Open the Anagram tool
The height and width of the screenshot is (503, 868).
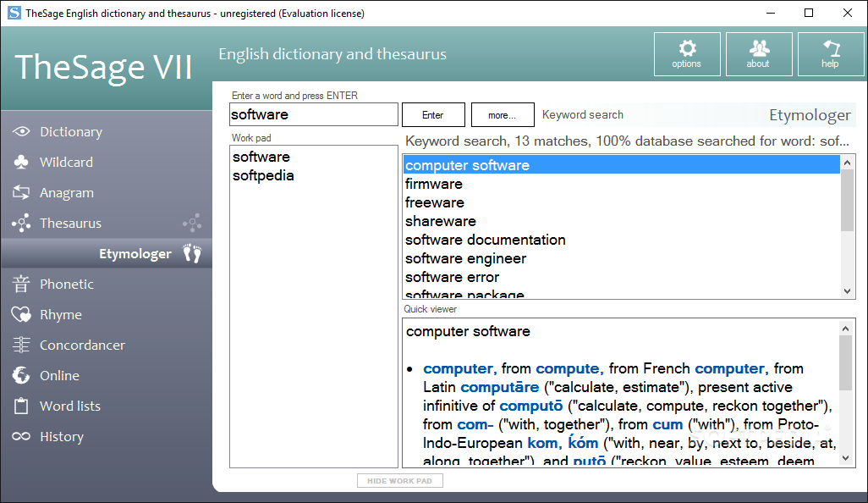67,193
